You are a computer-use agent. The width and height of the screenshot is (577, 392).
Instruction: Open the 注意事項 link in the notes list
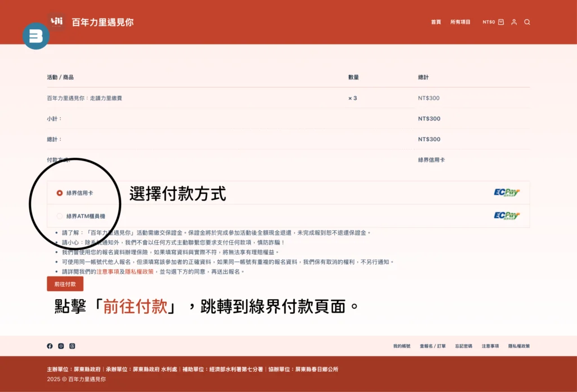107,271
